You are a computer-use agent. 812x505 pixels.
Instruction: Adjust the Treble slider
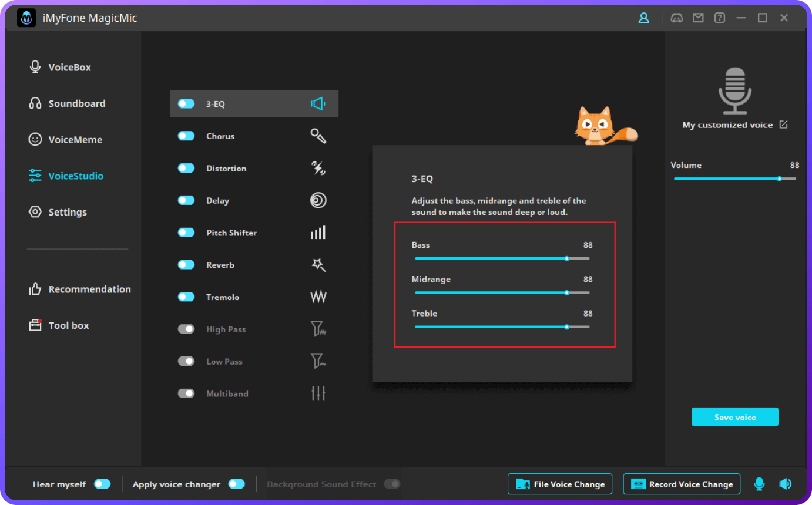point(502,326)
